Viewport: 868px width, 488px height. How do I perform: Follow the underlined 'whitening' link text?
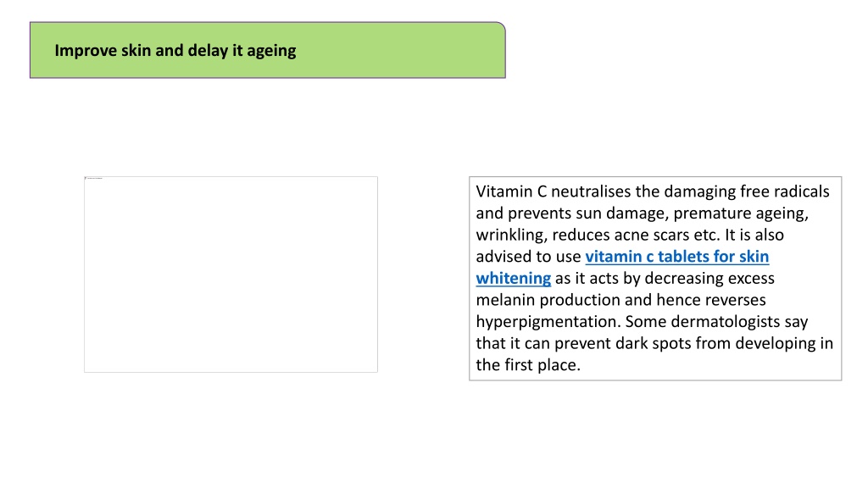(x=513, y=278)
